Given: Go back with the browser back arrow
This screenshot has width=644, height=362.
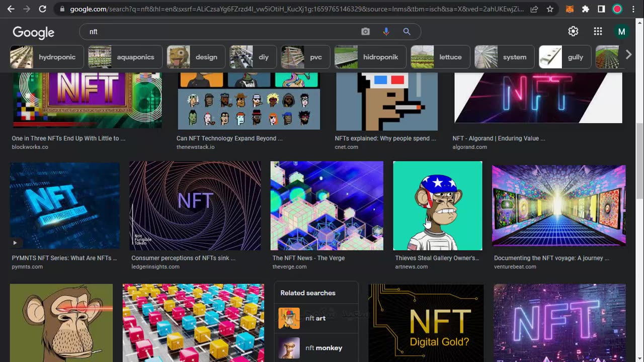Looking at the screenshot, I should [x=11, y=9].
